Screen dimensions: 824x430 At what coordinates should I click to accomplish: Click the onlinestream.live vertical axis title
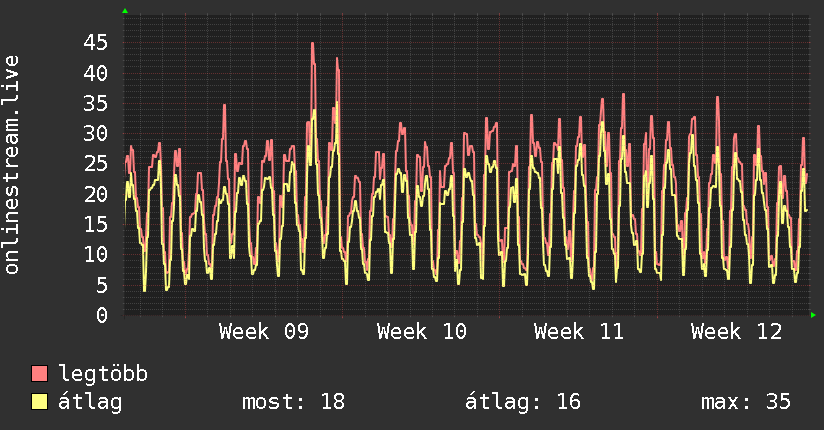tap(11, 165)
